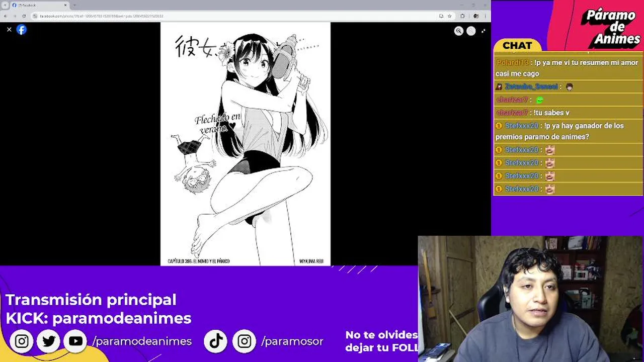Open browser extensions puzzle icon

[462, 16]
